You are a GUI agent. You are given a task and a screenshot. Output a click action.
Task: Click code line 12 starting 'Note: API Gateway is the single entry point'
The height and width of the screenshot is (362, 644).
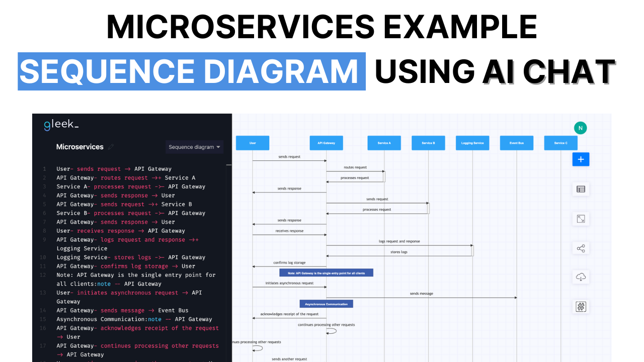136,280
